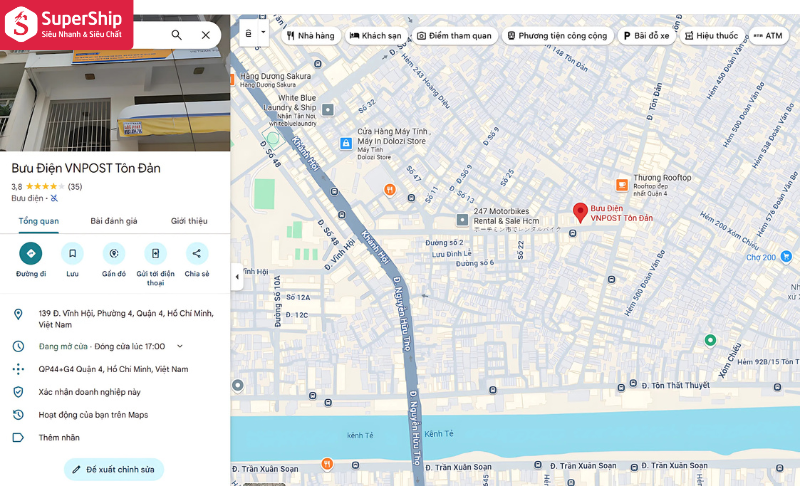The height and width of the screenshot is (500, 800).
Task: Click the shield verify business icon
Action: tap(18, 392)
